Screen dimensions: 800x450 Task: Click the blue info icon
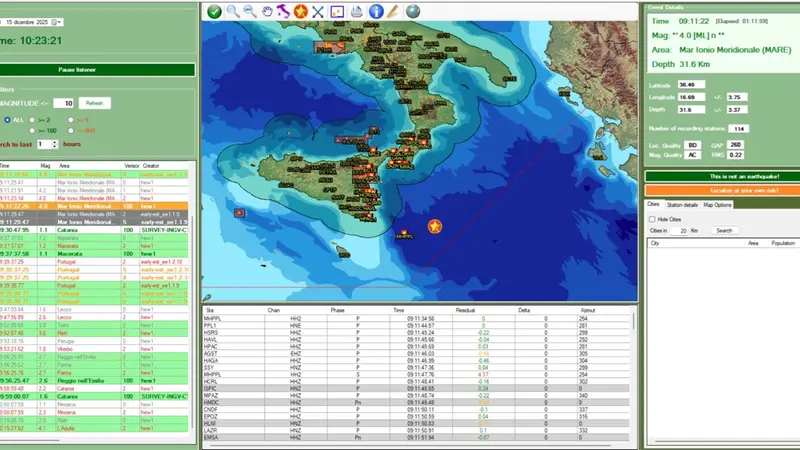[376, 12]
